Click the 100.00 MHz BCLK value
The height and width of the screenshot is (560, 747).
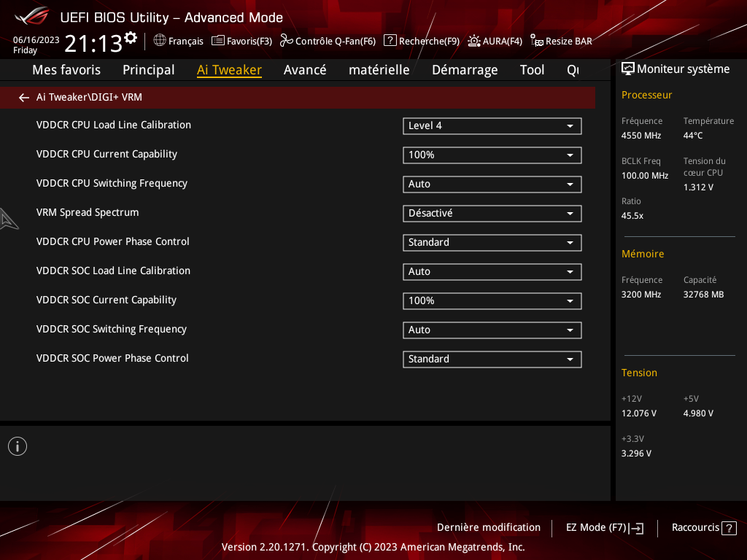pyautogui.click(x=645, y=176)
